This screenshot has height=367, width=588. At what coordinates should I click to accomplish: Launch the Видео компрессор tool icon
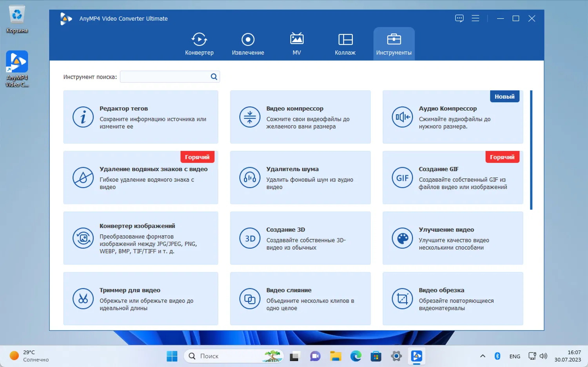[250, 117]
